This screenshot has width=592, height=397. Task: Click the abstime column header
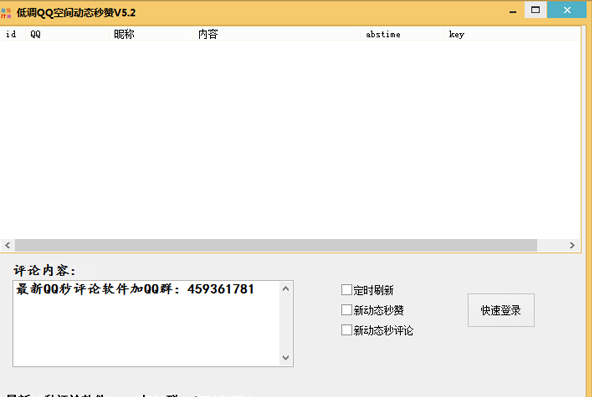402,34
